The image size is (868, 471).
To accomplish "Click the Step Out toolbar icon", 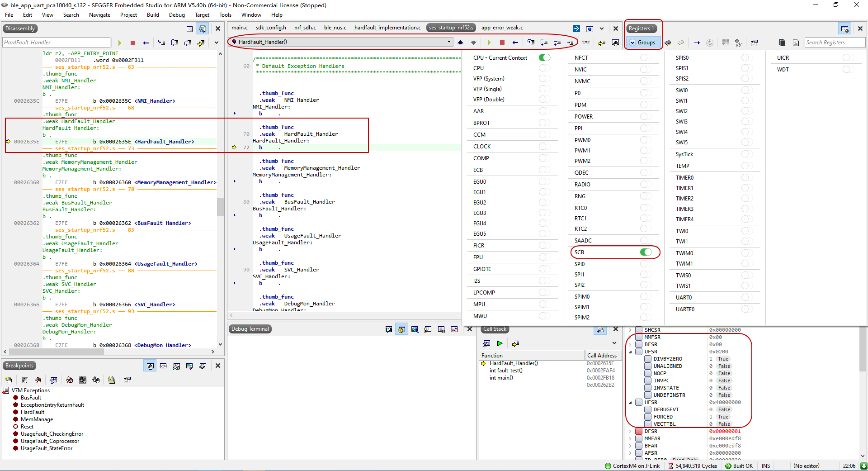I will point(557,43).
